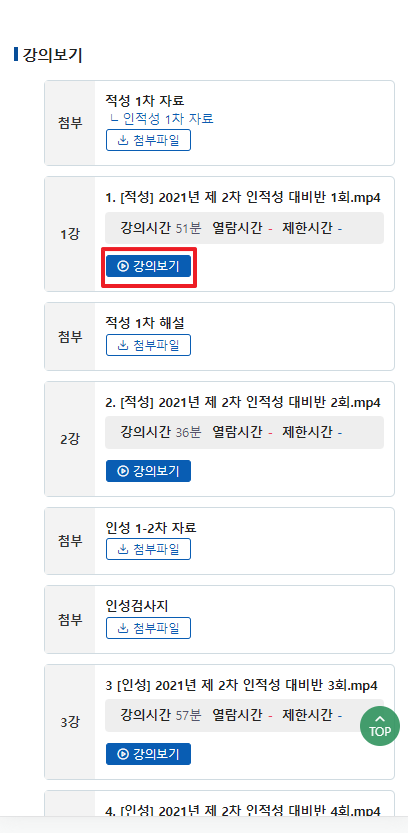Image resolution: width=408 pixels, height=833 pixels.
Task: Click play icon in lecture 2 강의보기 button
Action: pyautogui.click(x=123, y=471)
